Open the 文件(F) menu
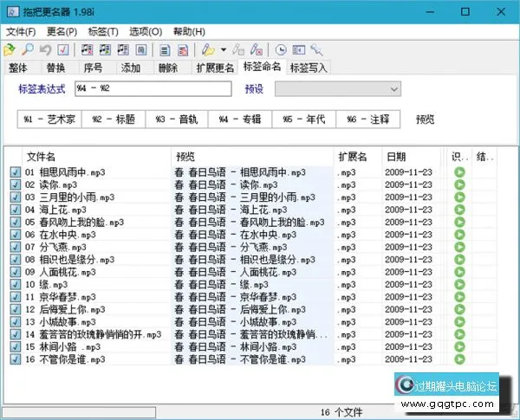 pos(21,32)
